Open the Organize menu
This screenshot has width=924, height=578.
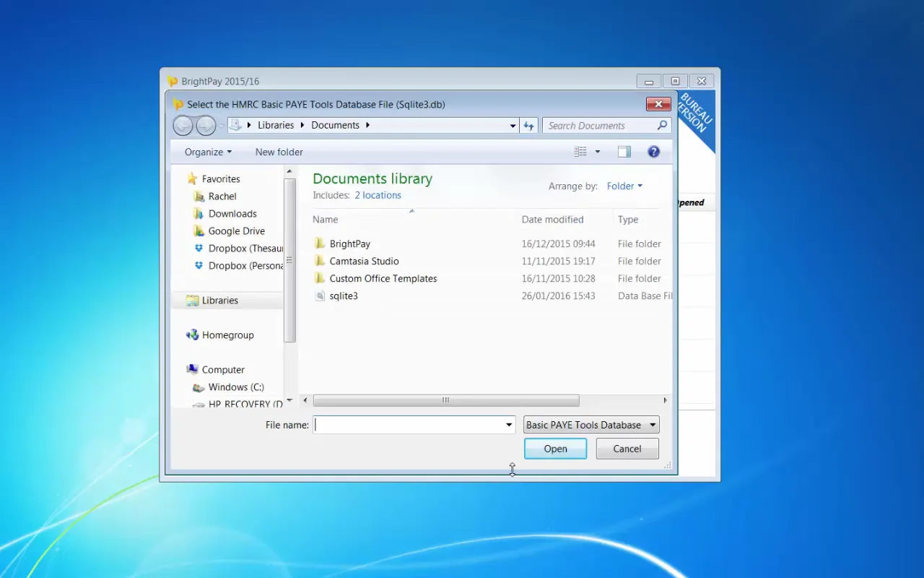pyautogui.click(x=208, y=152)
